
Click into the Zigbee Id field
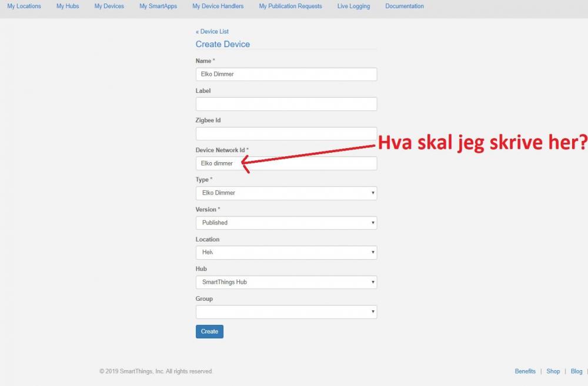point(286,133)
